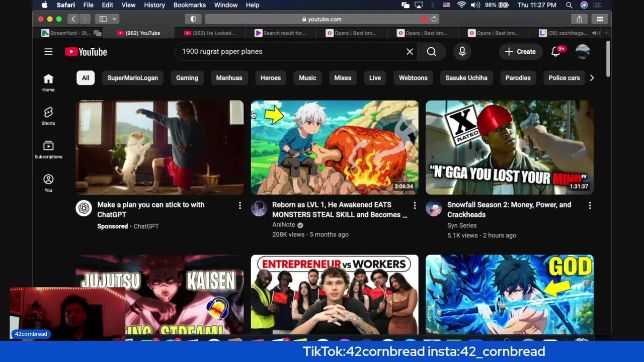
Task: Select the Gaming chip
Action: coord(187,78)
